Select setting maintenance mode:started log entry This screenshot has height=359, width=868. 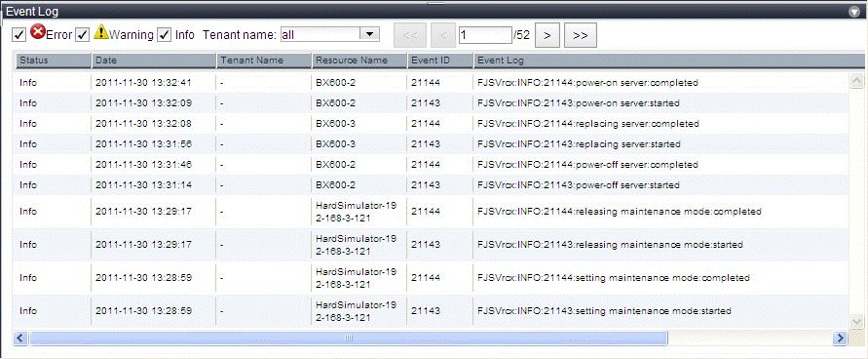tap(604, 311)
